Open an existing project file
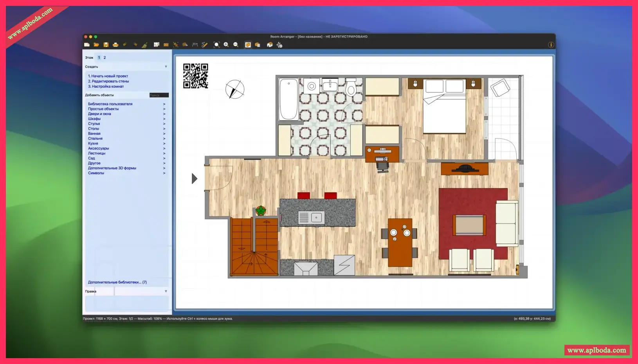 click(x=96, y=45)
